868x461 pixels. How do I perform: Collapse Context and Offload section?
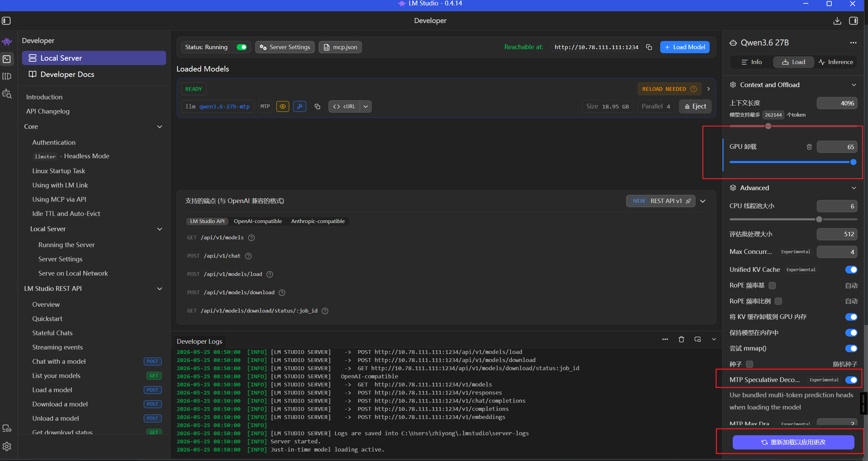(x=854, y=85)
